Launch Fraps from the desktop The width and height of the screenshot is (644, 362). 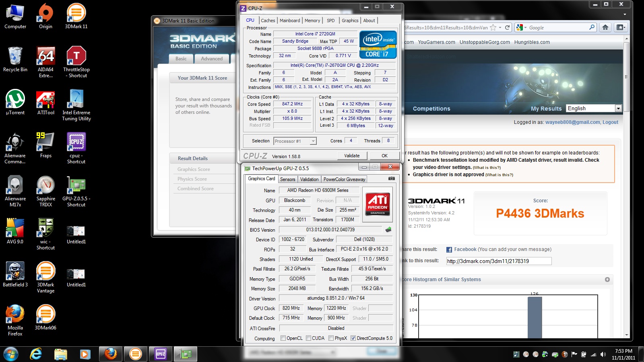pos(45,145)
